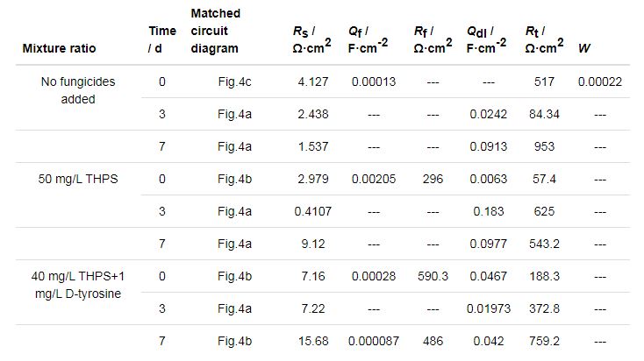Image resolution: width=644 pixels, height=361 pixels.
Task: Click the W value 0.00022
Action: (599, 81)
